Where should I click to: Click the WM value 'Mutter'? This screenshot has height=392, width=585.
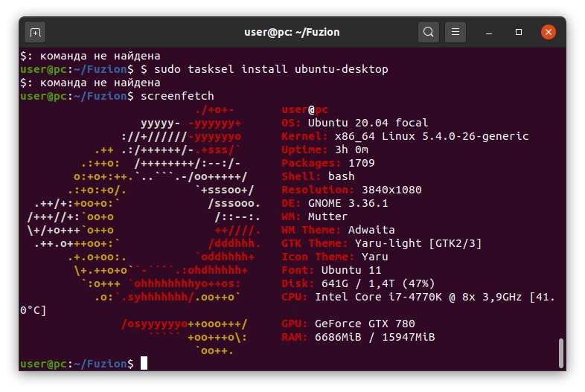pyautogui.click(x=327, y=216)
